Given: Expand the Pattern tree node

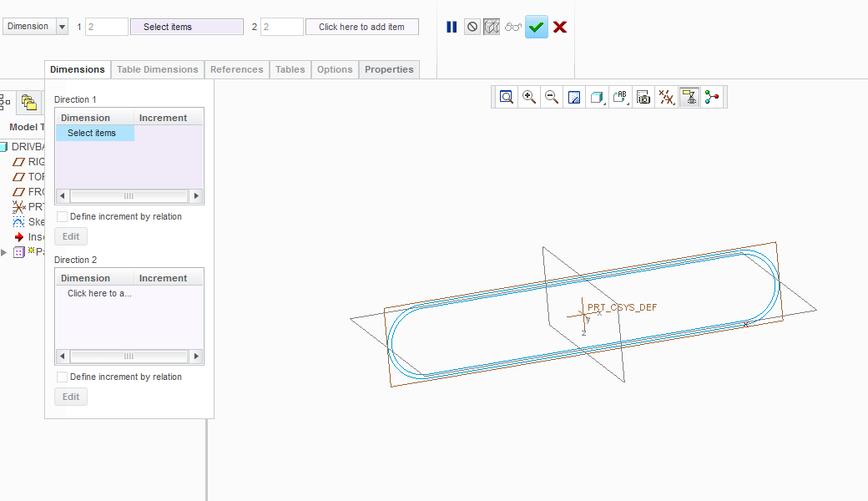Looking at the screenshot, I should (4, 252).
